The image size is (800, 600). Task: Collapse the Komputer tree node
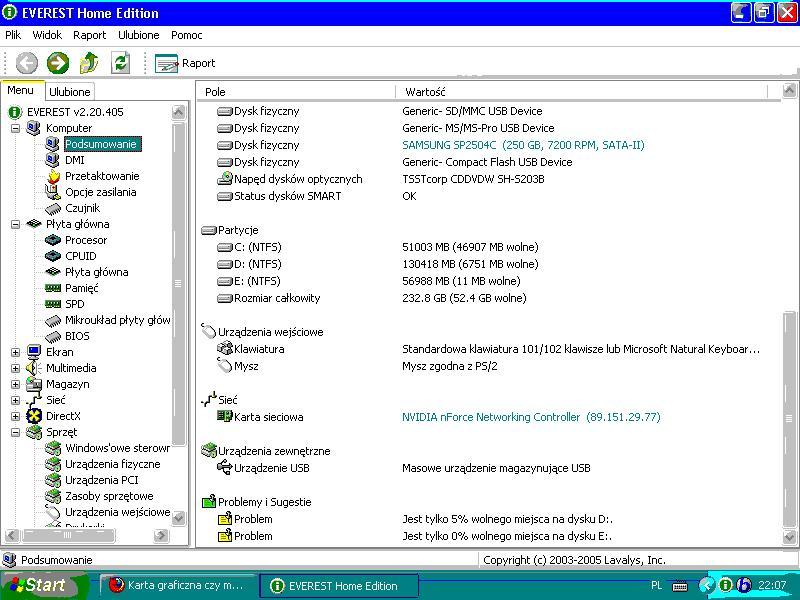click(x=16, y=128)
